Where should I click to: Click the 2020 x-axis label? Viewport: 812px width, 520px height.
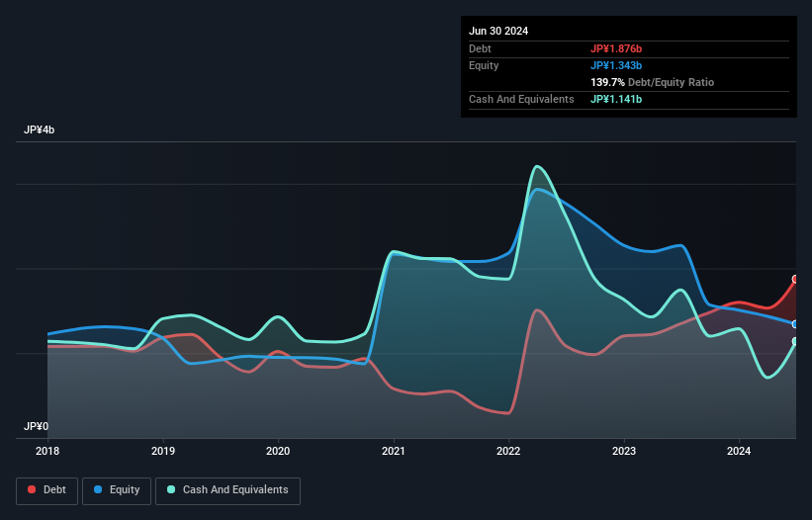tap(278, 451)
